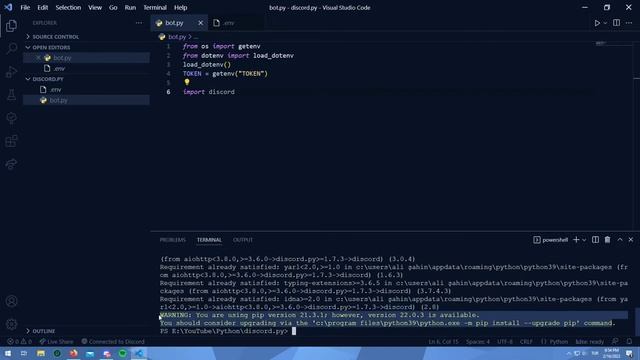Open notifications bell in status bar
Screen dimensions: 640x360
click(629, 341)
